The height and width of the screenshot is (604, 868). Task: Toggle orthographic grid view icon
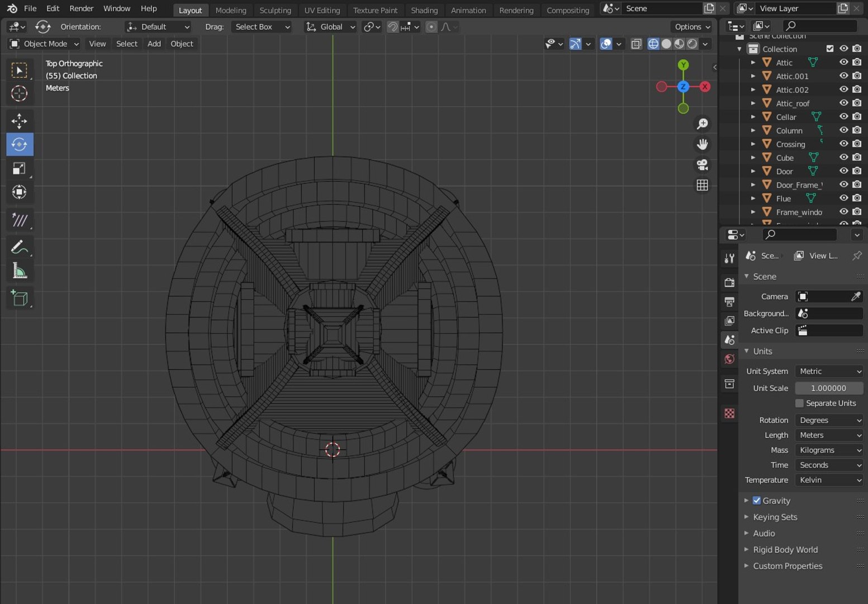click(703, 185)
